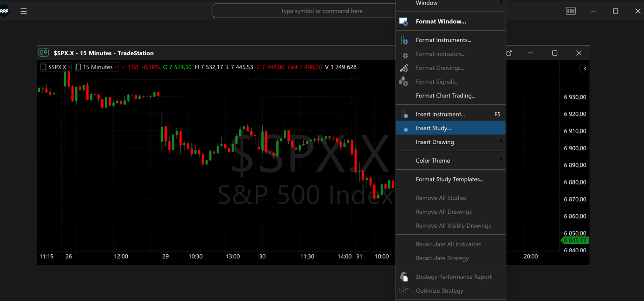Pop out the chart window

click(x=509, y=53)
